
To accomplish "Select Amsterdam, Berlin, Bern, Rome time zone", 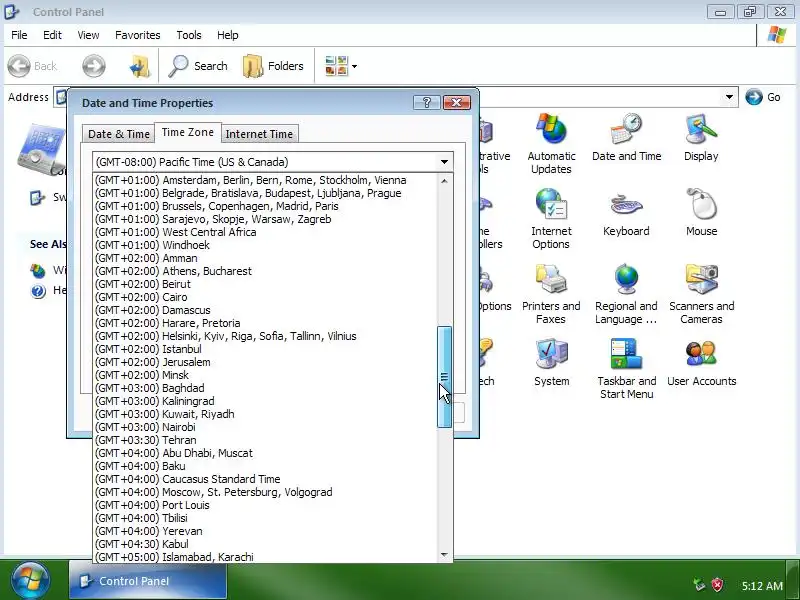I will [265, 180].
